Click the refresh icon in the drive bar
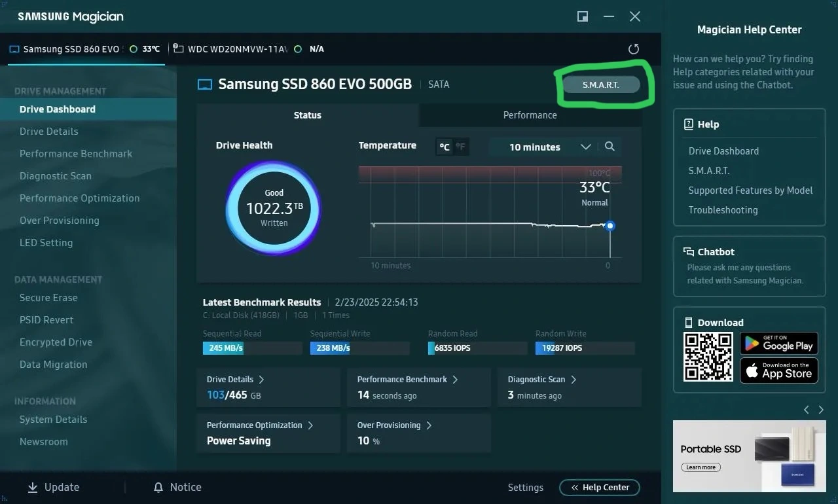Image resolution: width=838 pixels, height=504 pixels. pos(633,49)
